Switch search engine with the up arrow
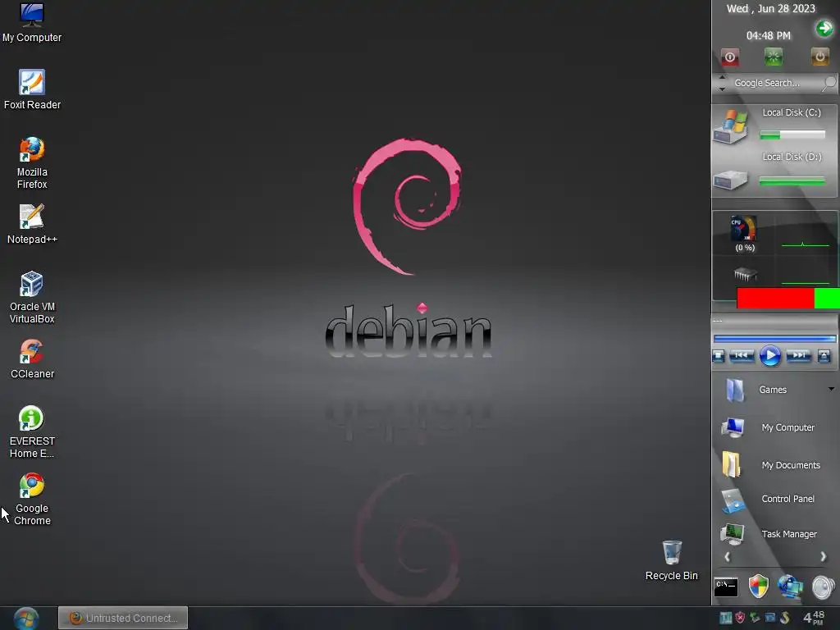840x630 pixels. [x=722, y=78]
